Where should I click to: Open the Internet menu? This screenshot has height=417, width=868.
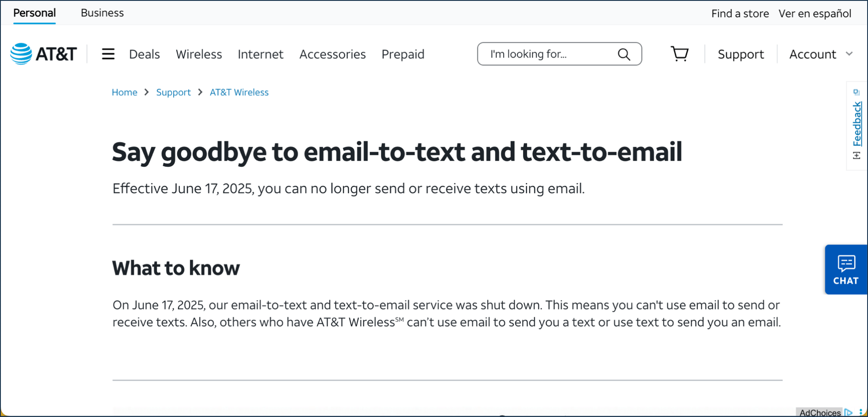click(x=260, y=54)
